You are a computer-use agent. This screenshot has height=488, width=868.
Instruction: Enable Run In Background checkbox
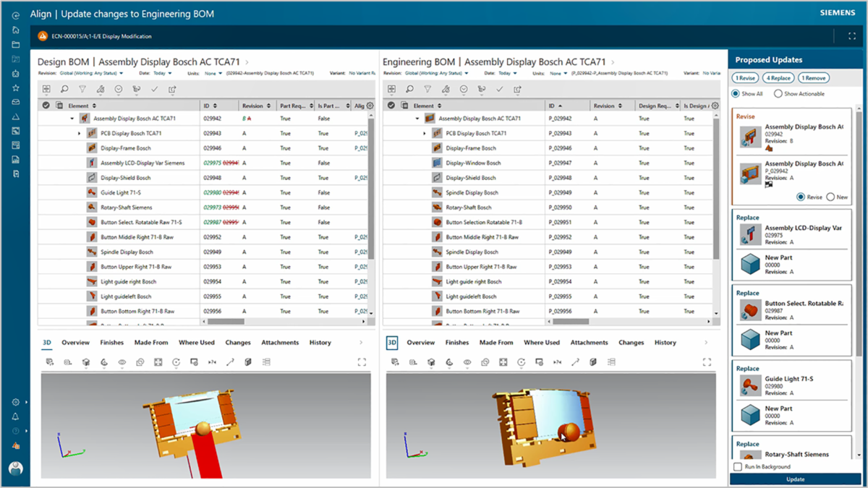[738, 467]
